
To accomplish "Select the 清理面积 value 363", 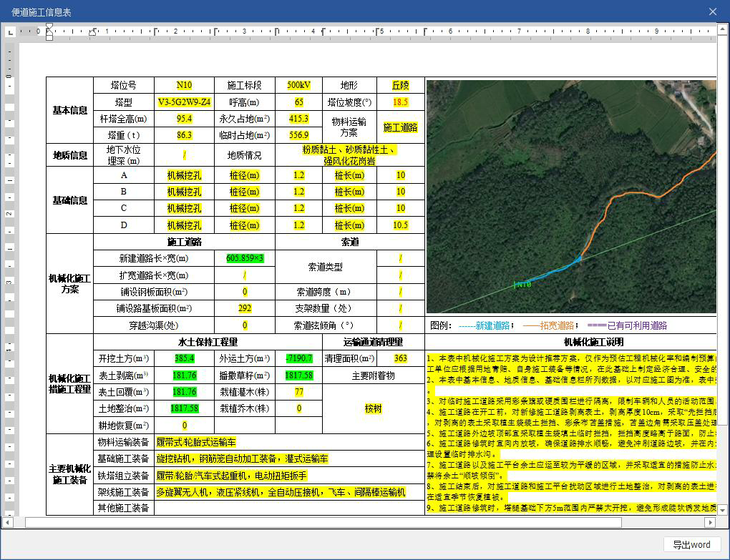I will (400, 358).
